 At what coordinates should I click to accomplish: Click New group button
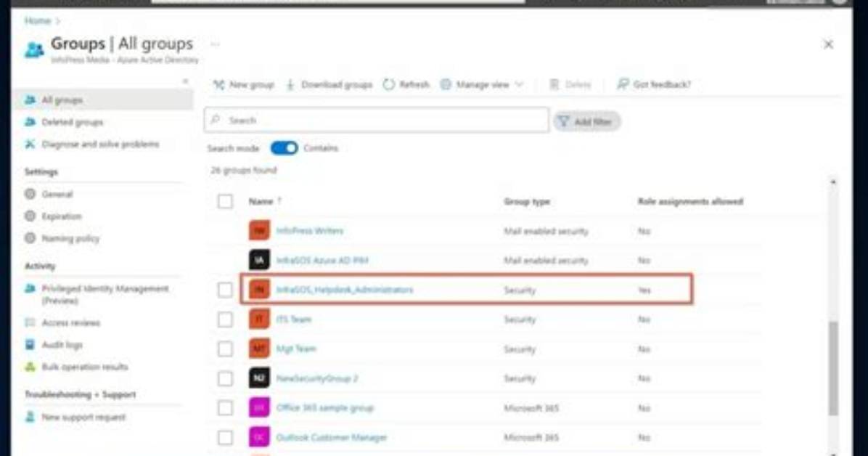click(x=244, y=84)
